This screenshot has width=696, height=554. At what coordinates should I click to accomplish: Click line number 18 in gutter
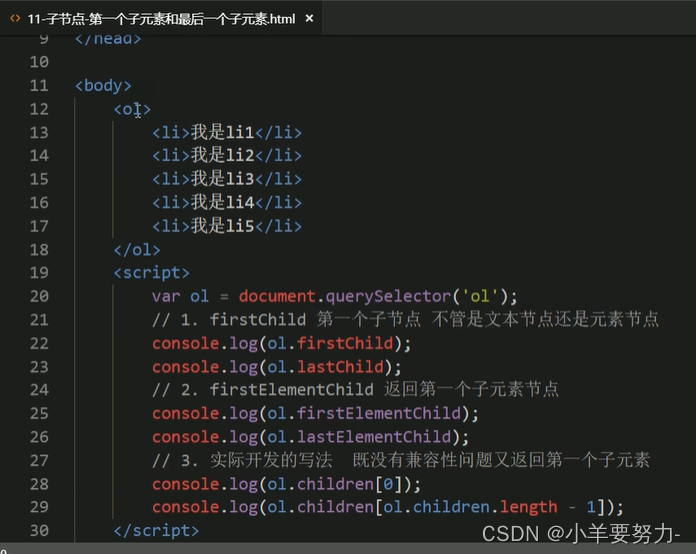[x=39, y=250]
